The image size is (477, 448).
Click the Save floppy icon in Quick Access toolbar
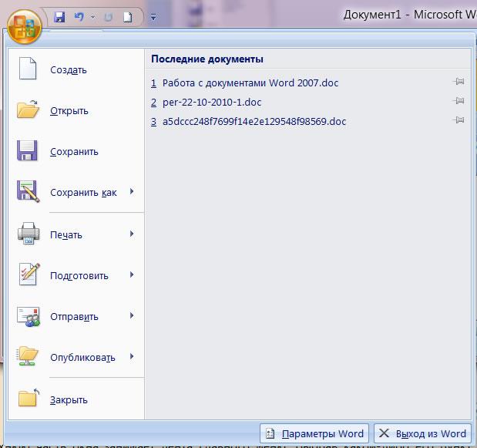coord(59,17)
